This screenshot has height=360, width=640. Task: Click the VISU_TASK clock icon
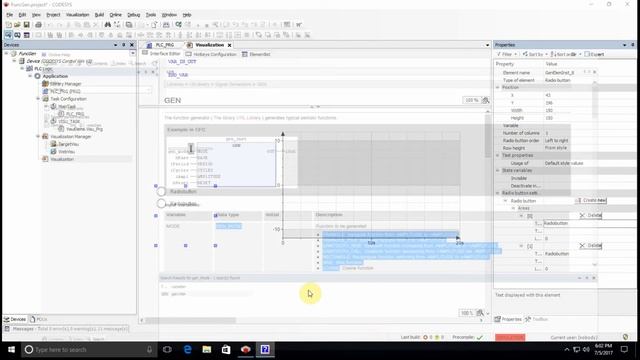pos(53,121)
